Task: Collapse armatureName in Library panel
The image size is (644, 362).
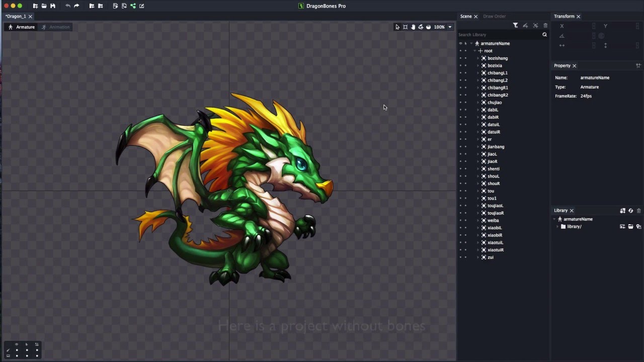Action: click(554, 219)
